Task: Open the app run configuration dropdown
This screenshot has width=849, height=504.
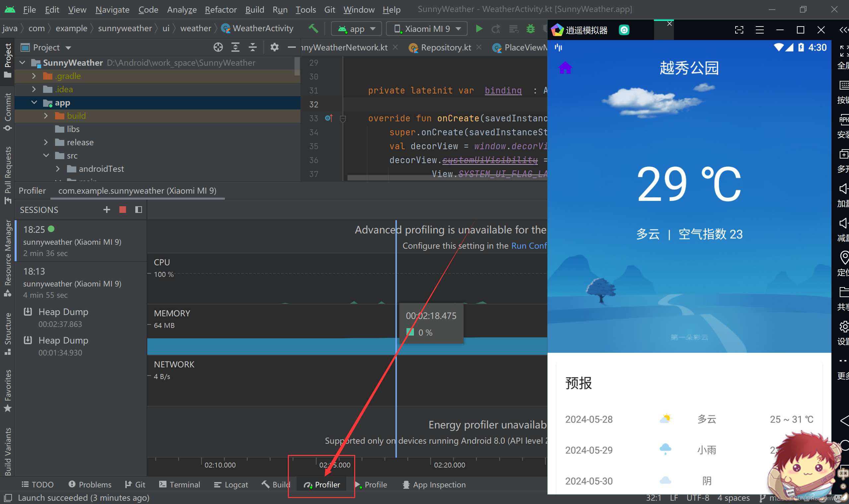Action: point(357,29)
